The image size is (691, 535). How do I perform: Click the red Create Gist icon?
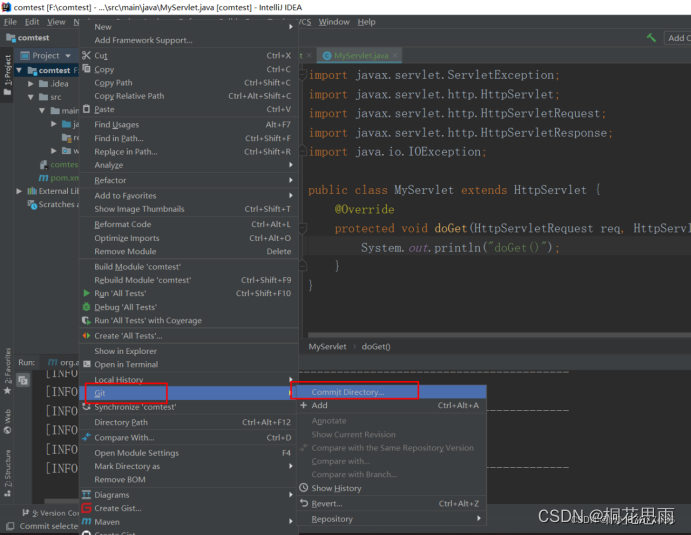pyautogui.click(x=86, y=508)
